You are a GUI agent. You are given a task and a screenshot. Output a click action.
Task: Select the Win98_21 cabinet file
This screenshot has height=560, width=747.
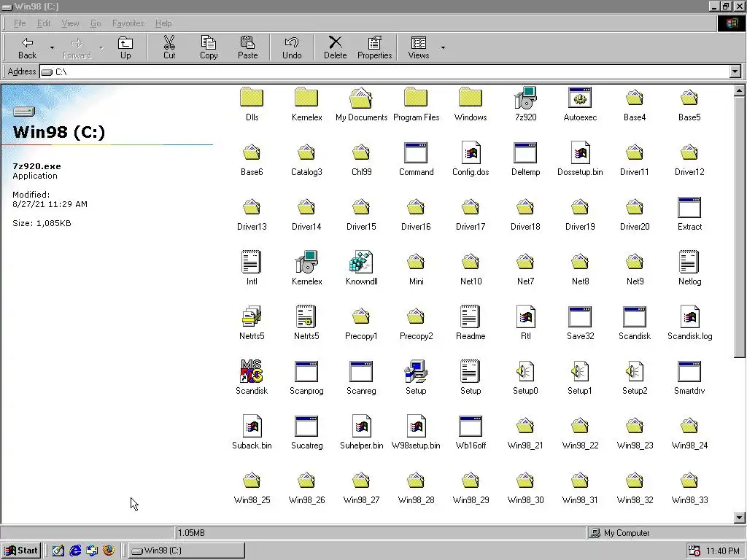click(525, 426)
